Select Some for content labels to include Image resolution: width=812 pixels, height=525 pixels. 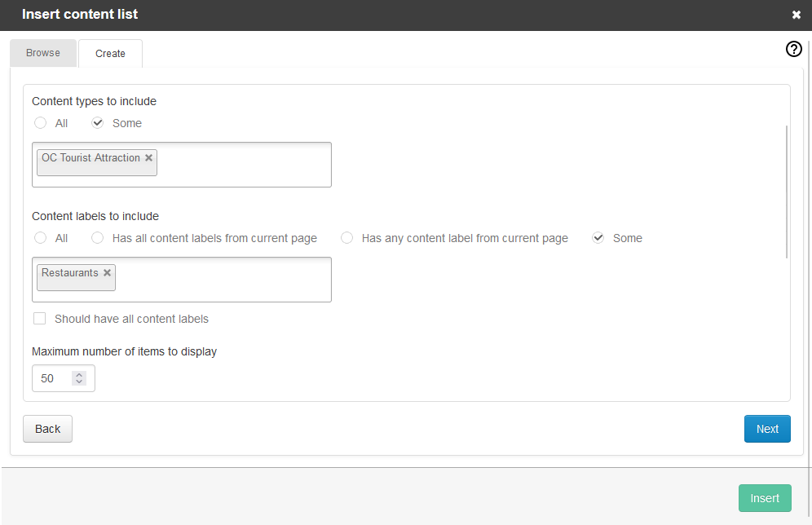598,237
